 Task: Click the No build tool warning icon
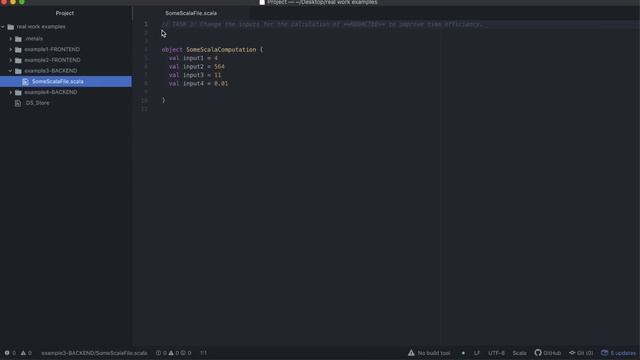[x=411, y=353]
